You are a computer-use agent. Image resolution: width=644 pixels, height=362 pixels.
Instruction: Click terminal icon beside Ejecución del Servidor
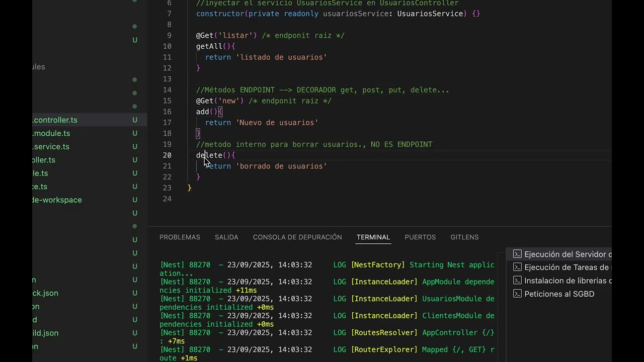coord(517,254)
